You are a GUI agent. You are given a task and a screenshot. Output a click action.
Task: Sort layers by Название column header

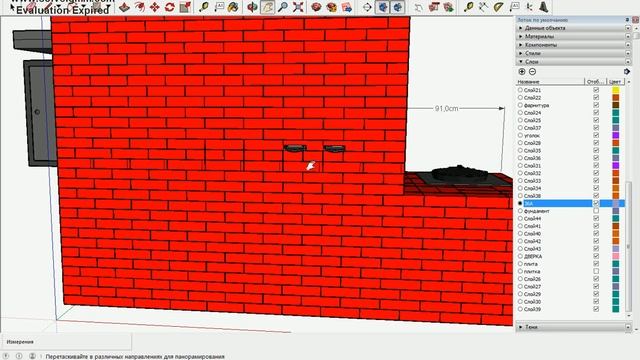point(551,82)
